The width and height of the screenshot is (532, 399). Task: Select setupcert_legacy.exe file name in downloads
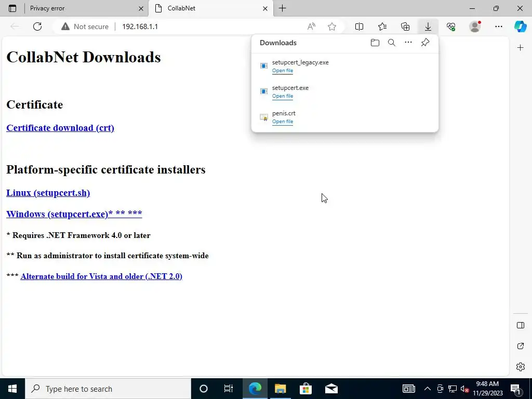[300, 62]
